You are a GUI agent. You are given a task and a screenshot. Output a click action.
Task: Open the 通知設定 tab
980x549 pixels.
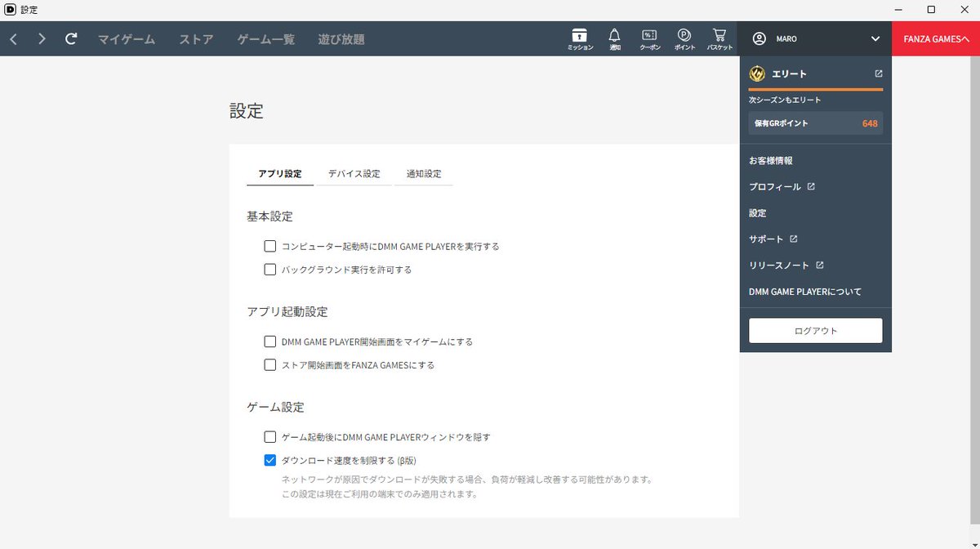click(x=424, y=173)
